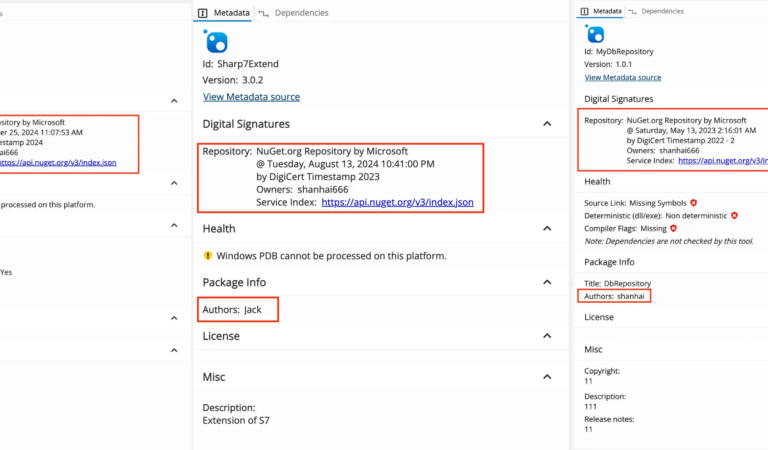Screen dimensions: 768x450
Task: Select the 'Id: Sharp7Extend' text
Action: [240, 64]
